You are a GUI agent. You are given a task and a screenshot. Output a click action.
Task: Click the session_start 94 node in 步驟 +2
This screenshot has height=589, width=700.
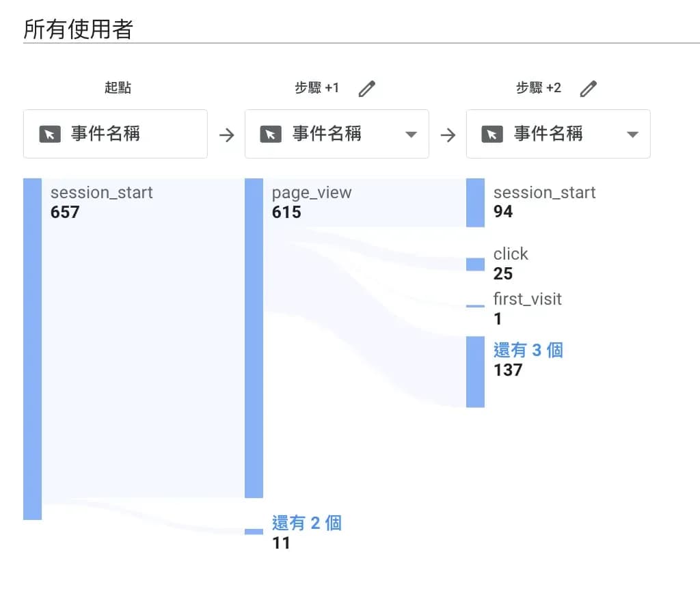click(x=475, y=203)
